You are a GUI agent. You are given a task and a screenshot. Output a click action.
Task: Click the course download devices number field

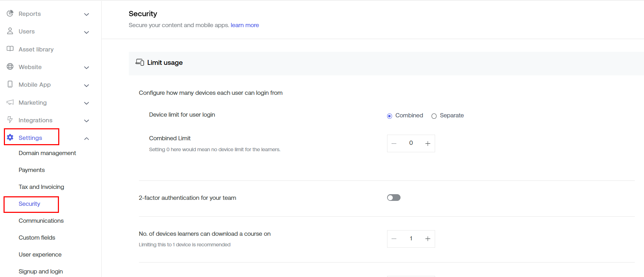pyautogui.click(x=411, y=239)
